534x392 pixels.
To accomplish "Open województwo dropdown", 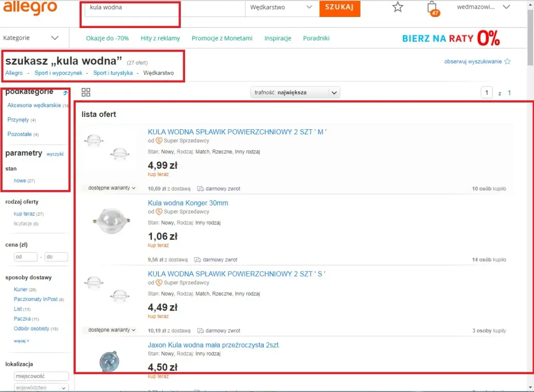I will point(41,387).
